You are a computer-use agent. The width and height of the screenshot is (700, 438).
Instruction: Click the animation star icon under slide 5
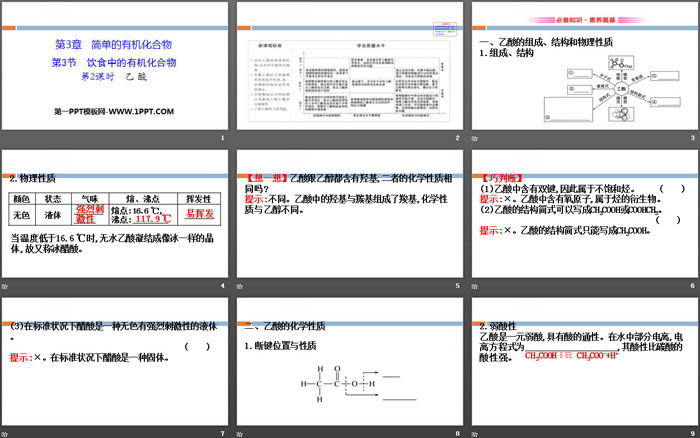tap(242, 288)
